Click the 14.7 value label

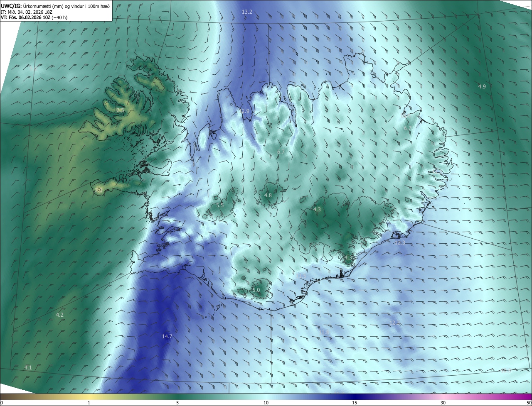(167, 337)
